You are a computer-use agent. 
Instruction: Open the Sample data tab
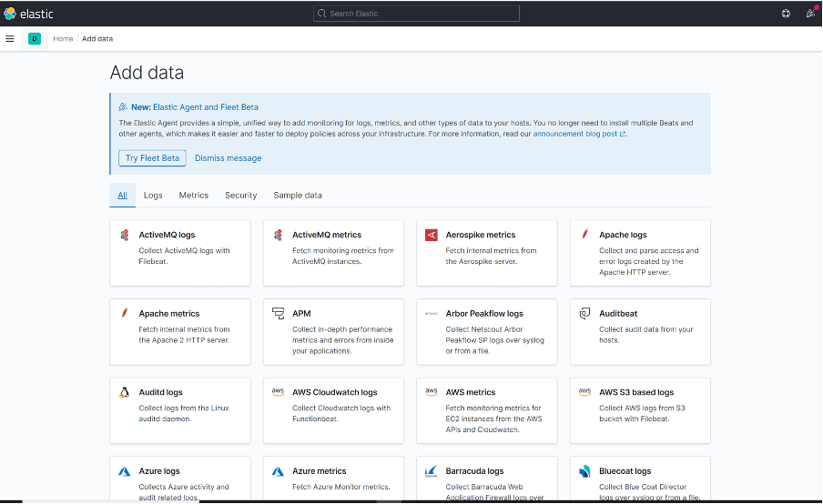298,195
